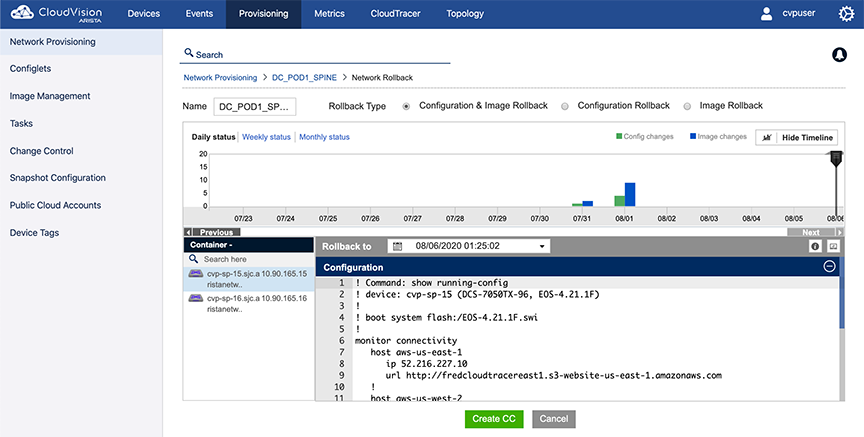Click the green Config changes legend swatch
864x437 pixels.
619,136
